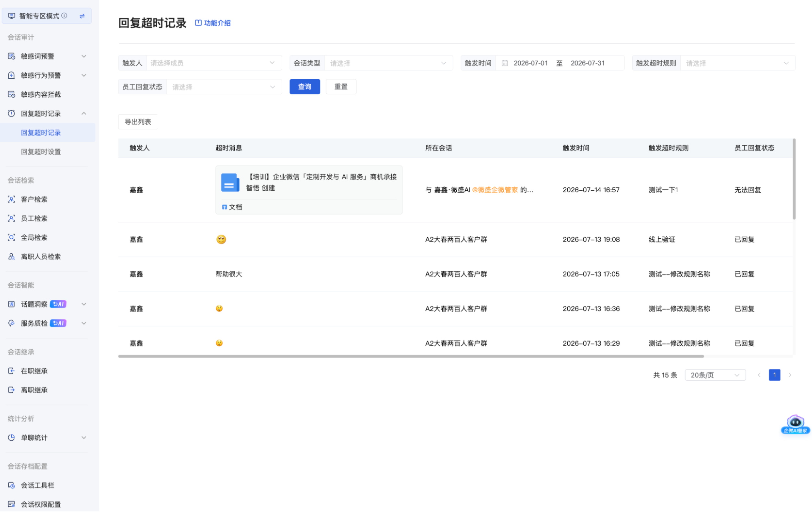Expand the 服务质检 menu chevron
Image resolution: width=812 pixels, height=514 pixels.
click(x=84, y=323)
